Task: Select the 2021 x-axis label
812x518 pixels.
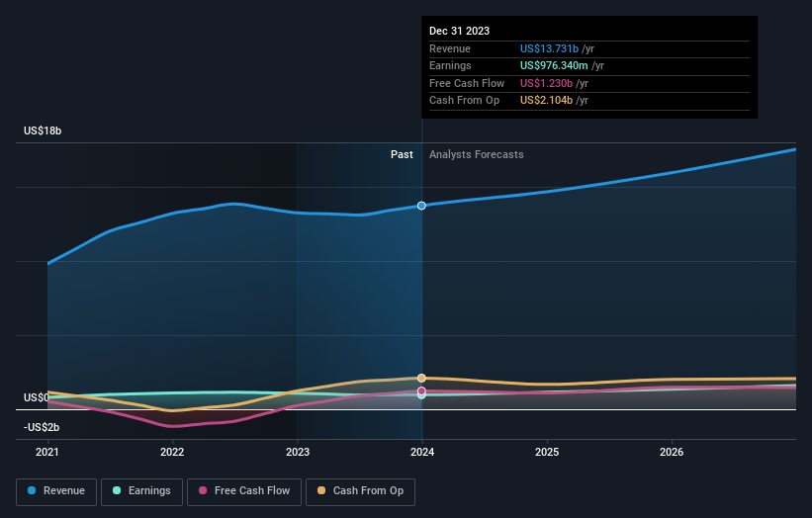Action: [47, 452]
